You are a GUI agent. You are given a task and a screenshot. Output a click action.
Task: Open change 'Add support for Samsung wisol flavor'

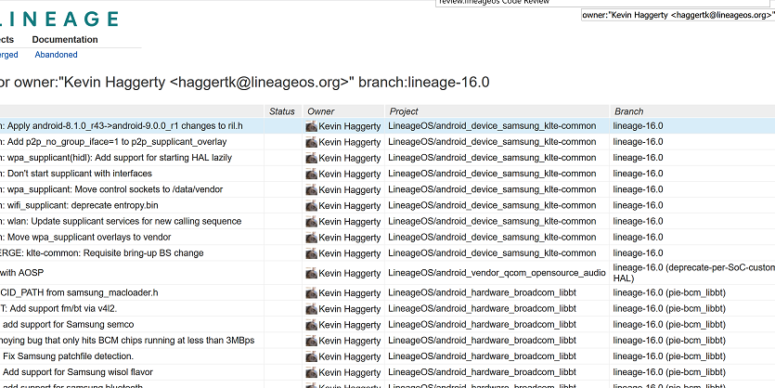(78, 372)
